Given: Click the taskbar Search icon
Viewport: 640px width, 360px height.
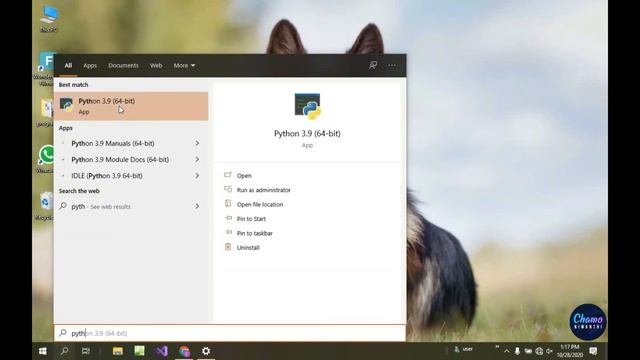Looking at the screenshot, I should click(64, 351).
